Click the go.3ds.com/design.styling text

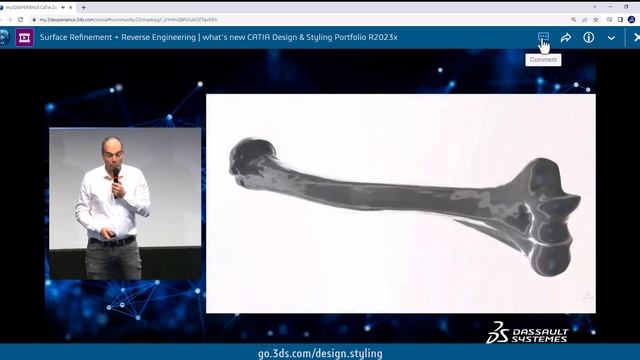pos(320,353)
